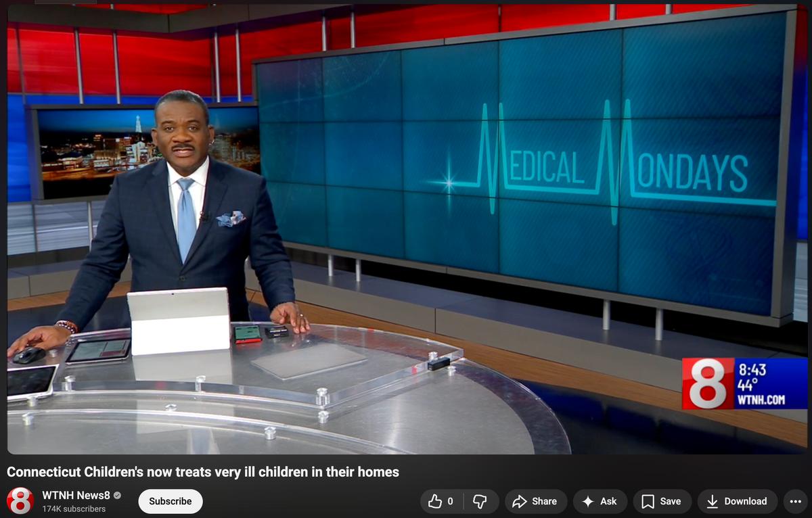Click the red 8 WTNH News8 channel avatar
Viewport: 812px width, 518px height.
(20, 501)
